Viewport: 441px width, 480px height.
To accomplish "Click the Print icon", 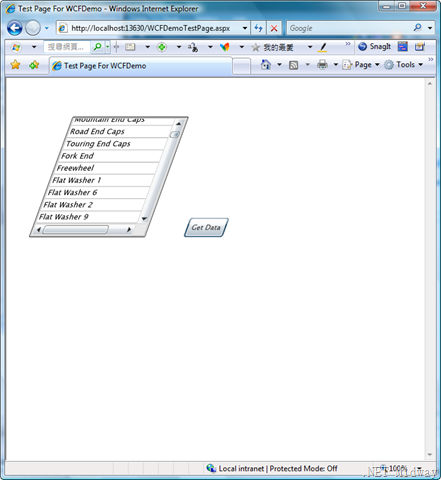I will coord(322,64).
